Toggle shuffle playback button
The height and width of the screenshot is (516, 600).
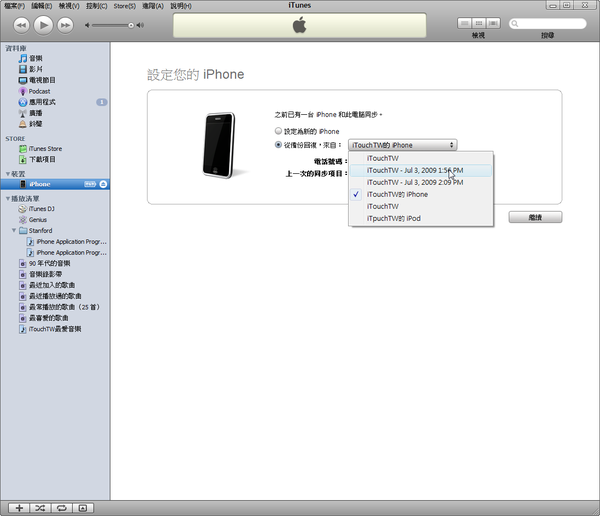tap(40, 508)
